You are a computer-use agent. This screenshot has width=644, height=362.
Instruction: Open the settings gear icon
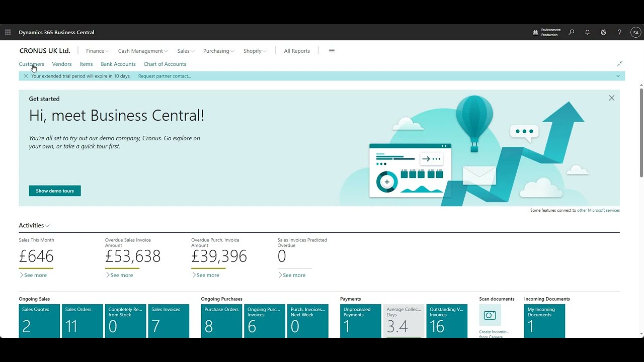click(x=603, y=32)
